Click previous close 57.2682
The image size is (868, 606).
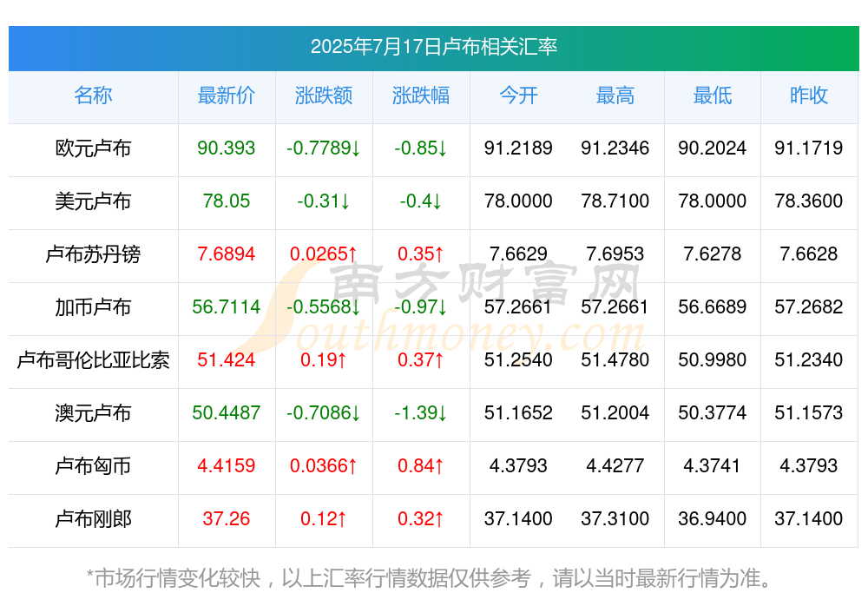pos(809,306)
